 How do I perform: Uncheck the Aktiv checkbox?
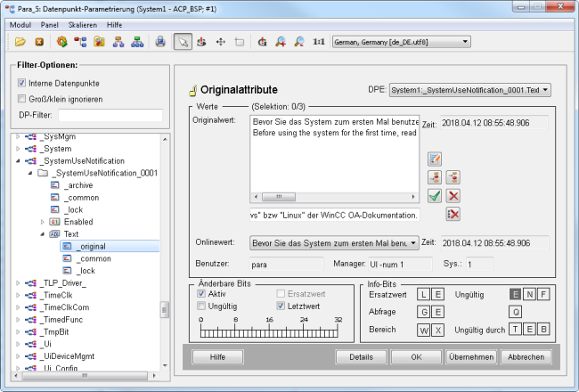(201, 294)
